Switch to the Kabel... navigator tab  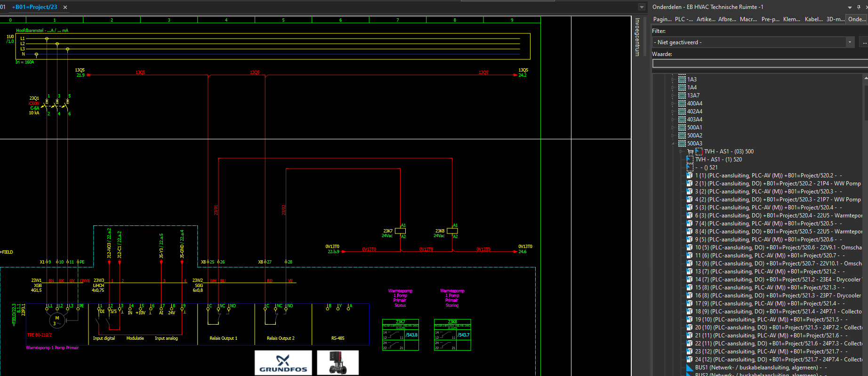click(x=814, y=19)
